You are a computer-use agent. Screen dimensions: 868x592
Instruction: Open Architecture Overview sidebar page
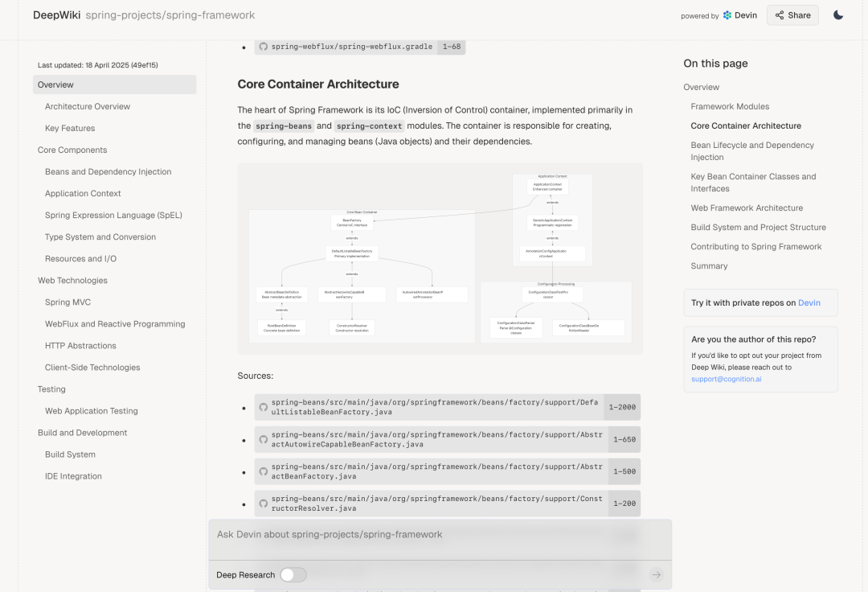[x=88, y=106]
